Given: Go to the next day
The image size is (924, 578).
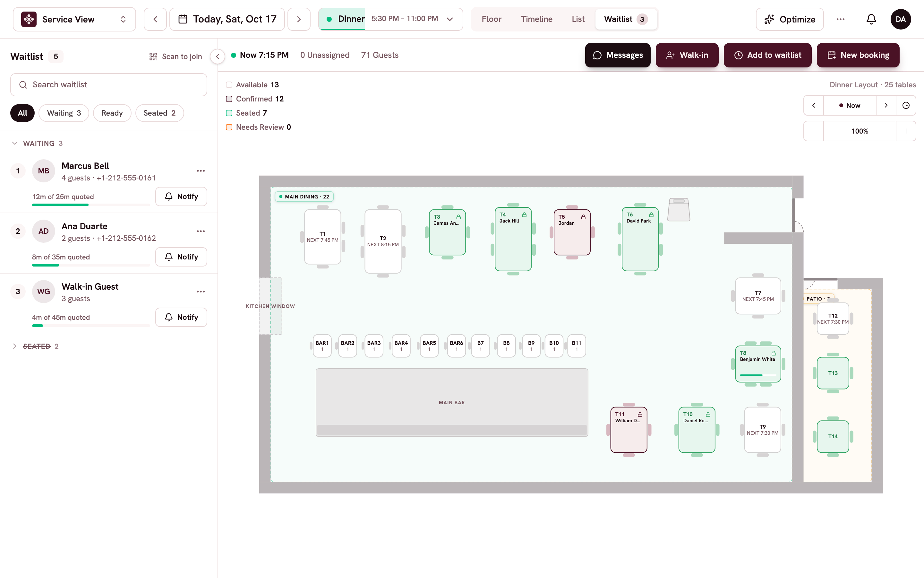Looking at the screenshot, I should click(299, 19).
